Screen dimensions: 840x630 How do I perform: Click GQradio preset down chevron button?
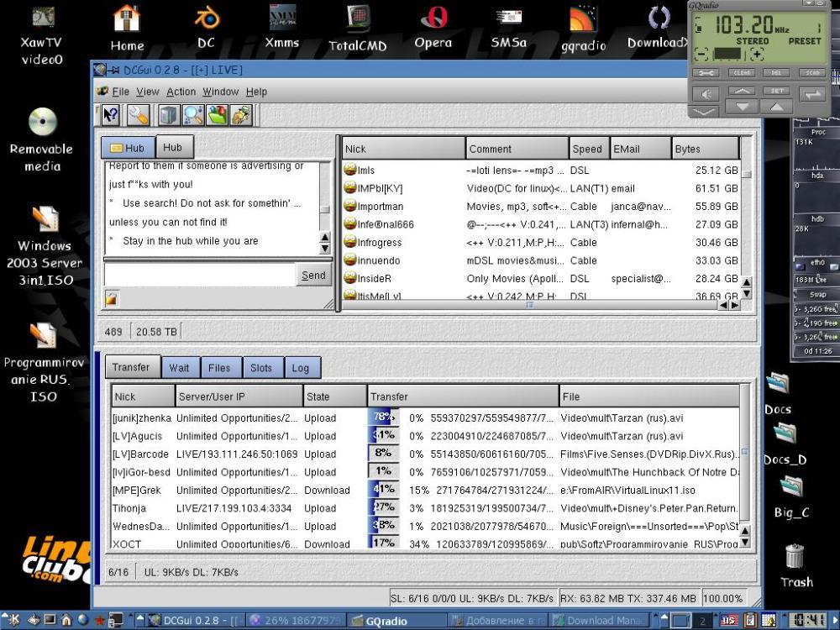pyautogui.click(x=703, y=112)
